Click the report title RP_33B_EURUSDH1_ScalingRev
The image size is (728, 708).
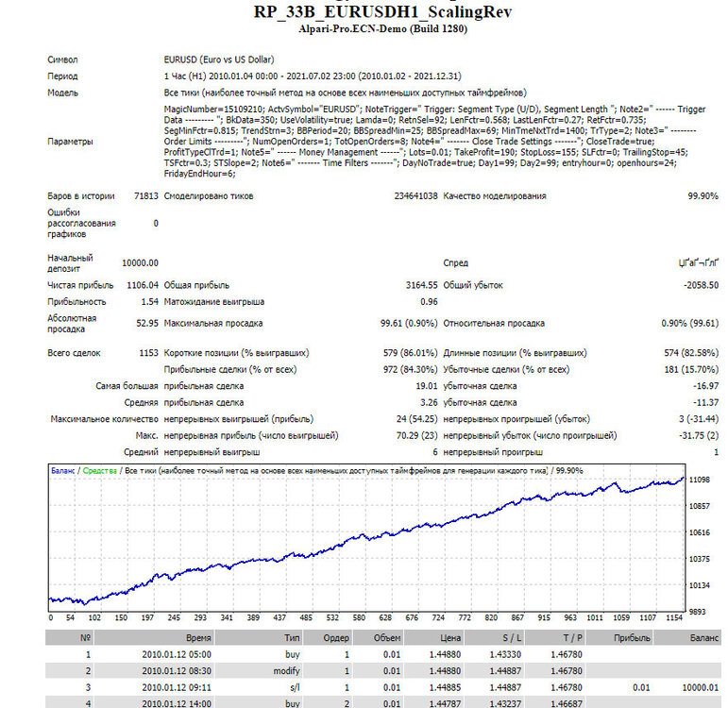pyautogui.click(x=382, y=12)
